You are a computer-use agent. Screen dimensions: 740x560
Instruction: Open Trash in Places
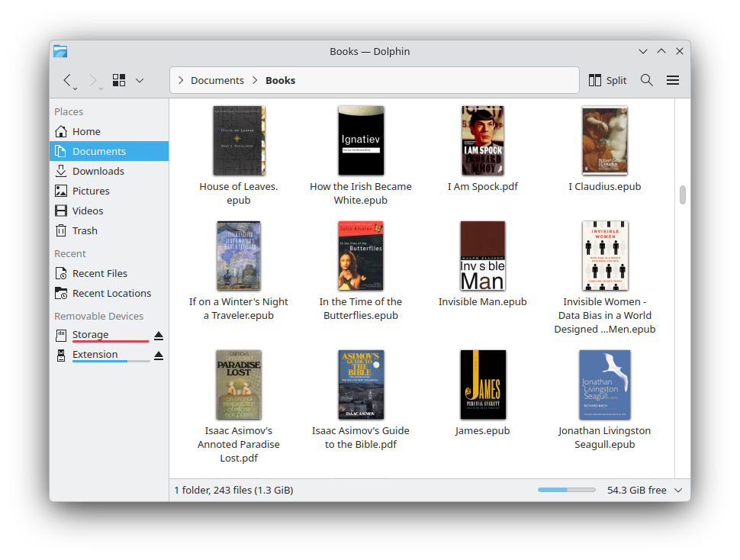coord(109,230)
